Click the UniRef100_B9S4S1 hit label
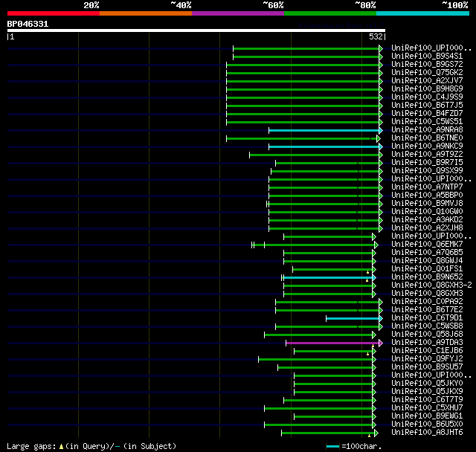 tap(427, 56)
